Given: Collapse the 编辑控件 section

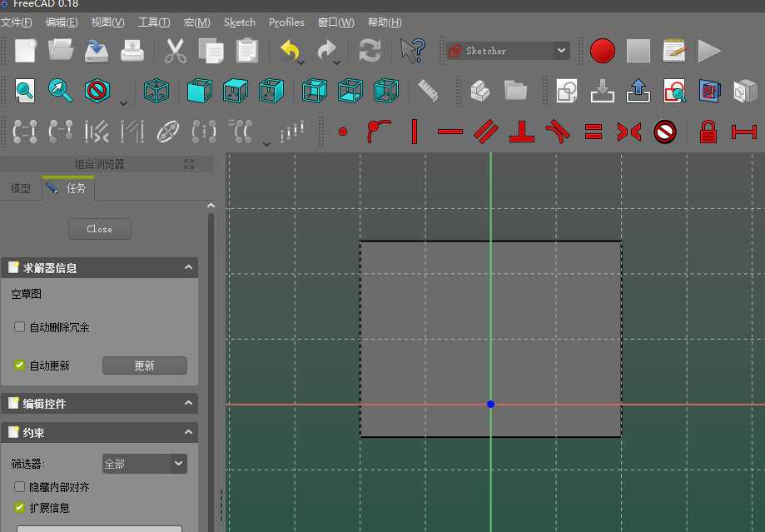Looking at the screenshot, I should coord(188,403).
